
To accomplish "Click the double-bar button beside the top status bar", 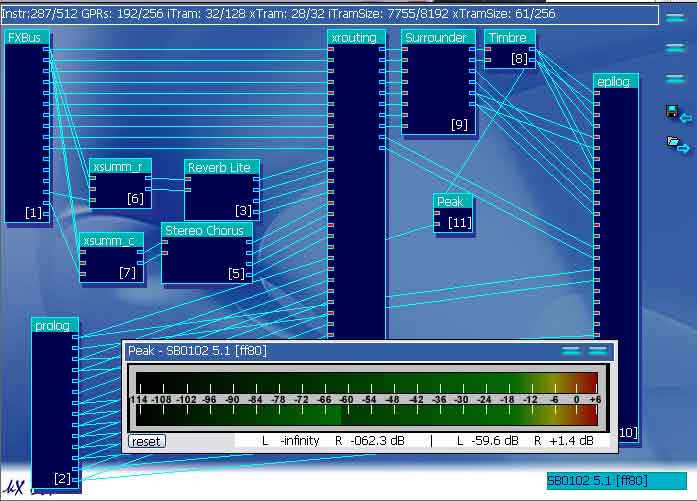I will tap(675, 17).
